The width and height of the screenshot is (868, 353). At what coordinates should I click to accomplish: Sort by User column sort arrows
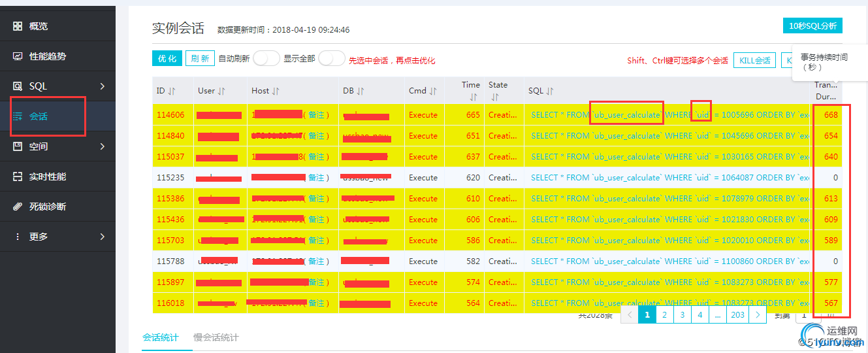221,91
